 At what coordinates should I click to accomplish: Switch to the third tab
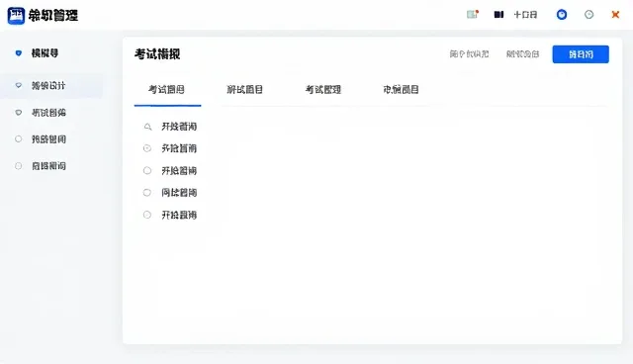point(323,90)
